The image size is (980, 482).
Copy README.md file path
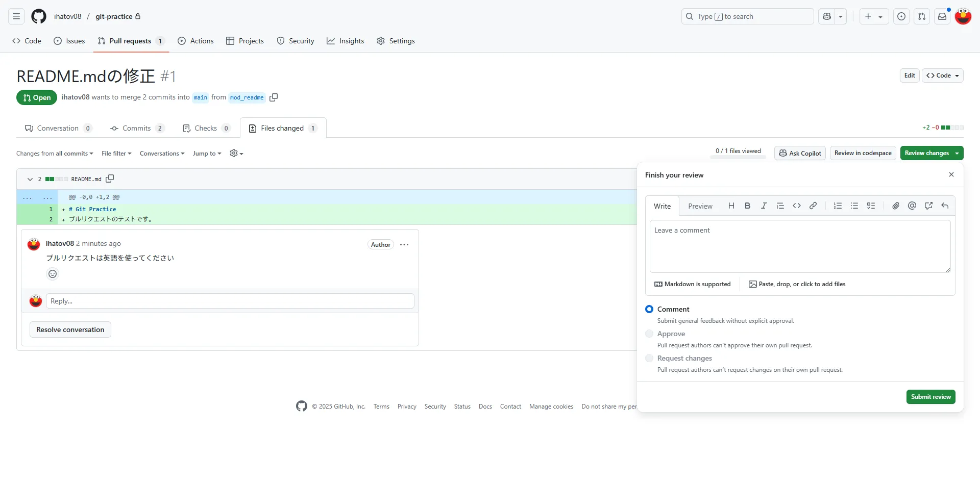click(110, 179)
